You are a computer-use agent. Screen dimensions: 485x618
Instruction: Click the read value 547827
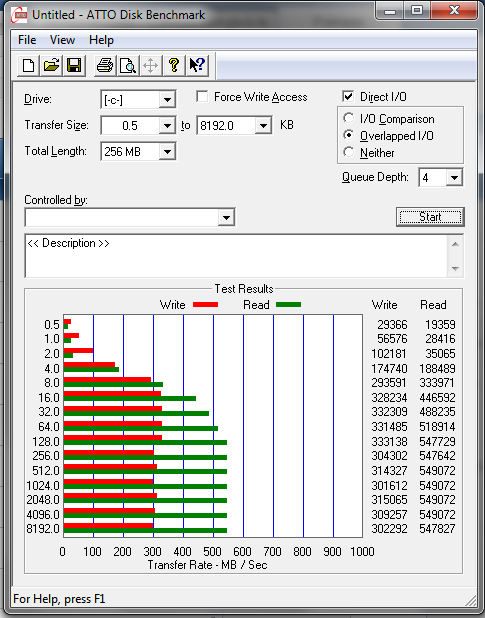(437, 529)
